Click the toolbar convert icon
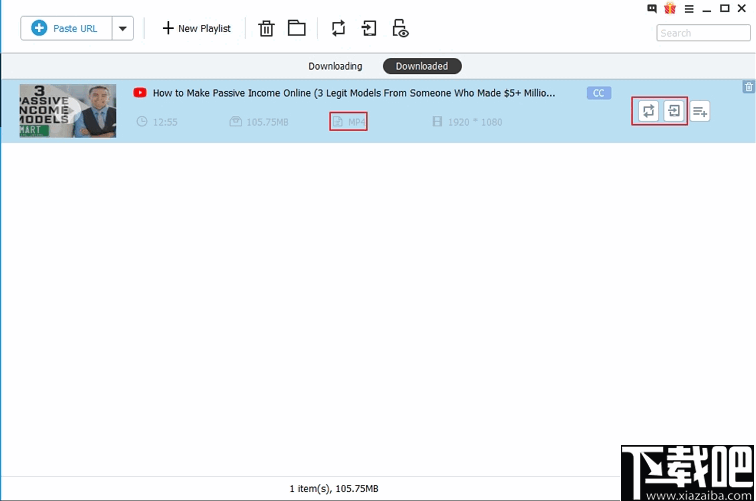The width and height of the screenshot is (756, 501). [x=338, y=28]
